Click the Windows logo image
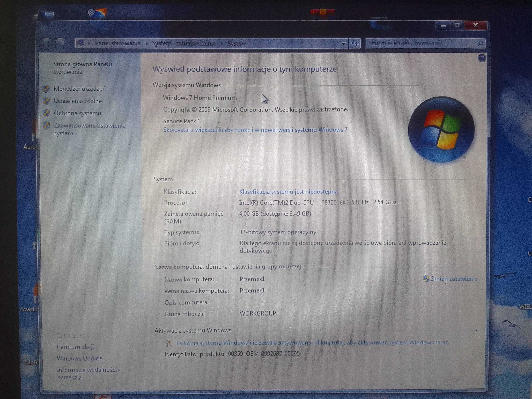532x399 pixels. (441, 130)
